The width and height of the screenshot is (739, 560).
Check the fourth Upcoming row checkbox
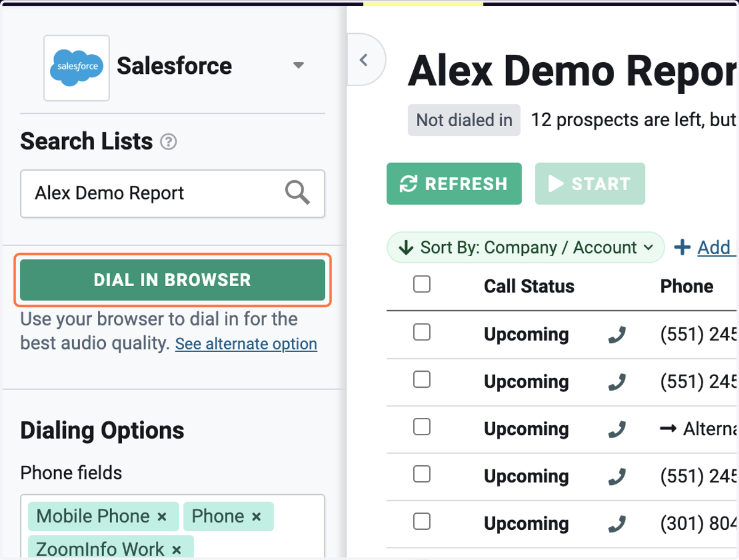click(422, 474)
